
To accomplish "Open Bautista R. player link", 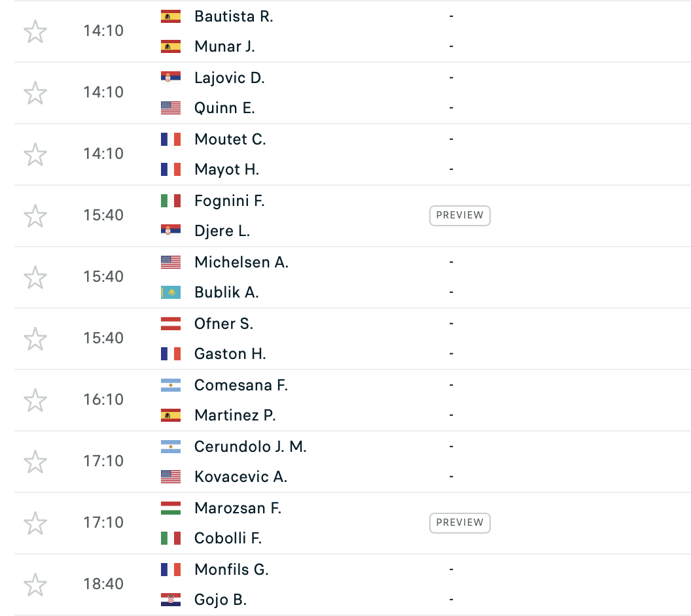I will pos(234,16).
